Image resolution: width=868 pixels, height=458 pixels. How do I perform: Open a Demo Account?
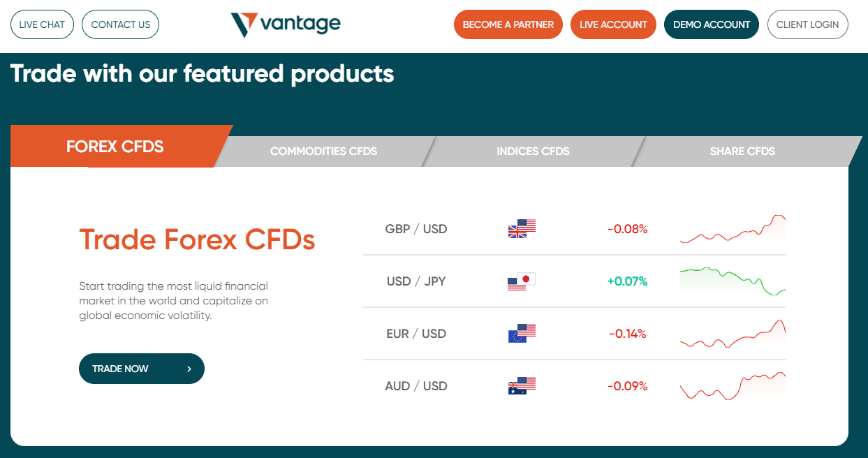point(712,24)
